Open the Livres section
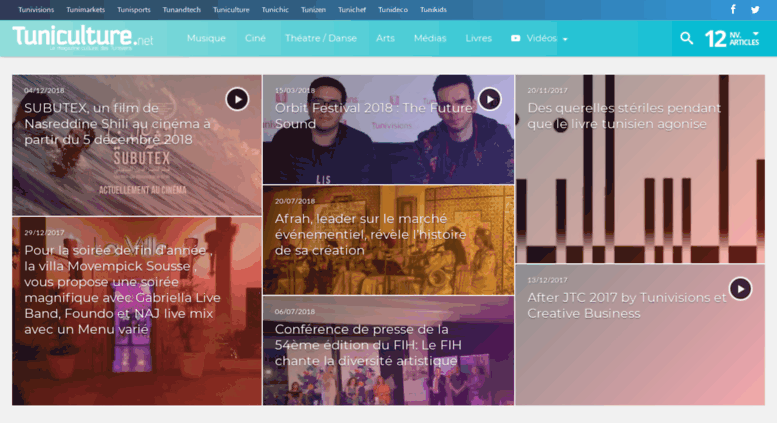Image resolution: width=777 pixels, height=423 pixels. (478, 38)
